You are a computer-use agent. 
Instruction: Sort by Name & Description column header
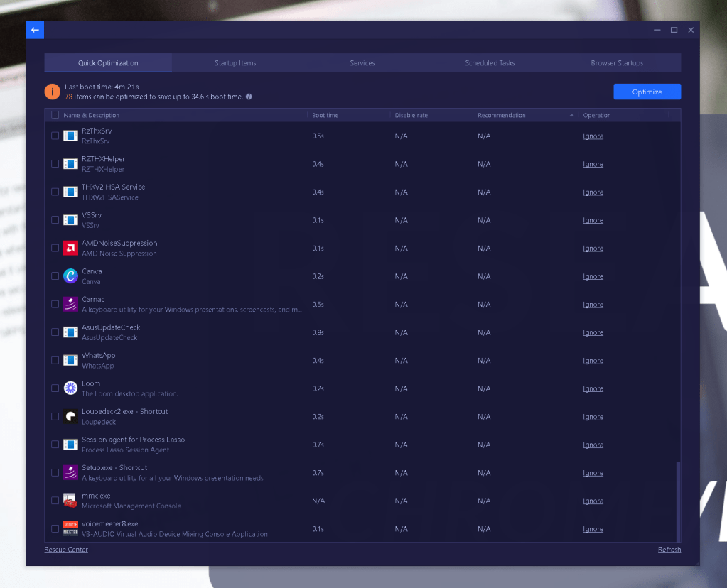tap(92, 115)
